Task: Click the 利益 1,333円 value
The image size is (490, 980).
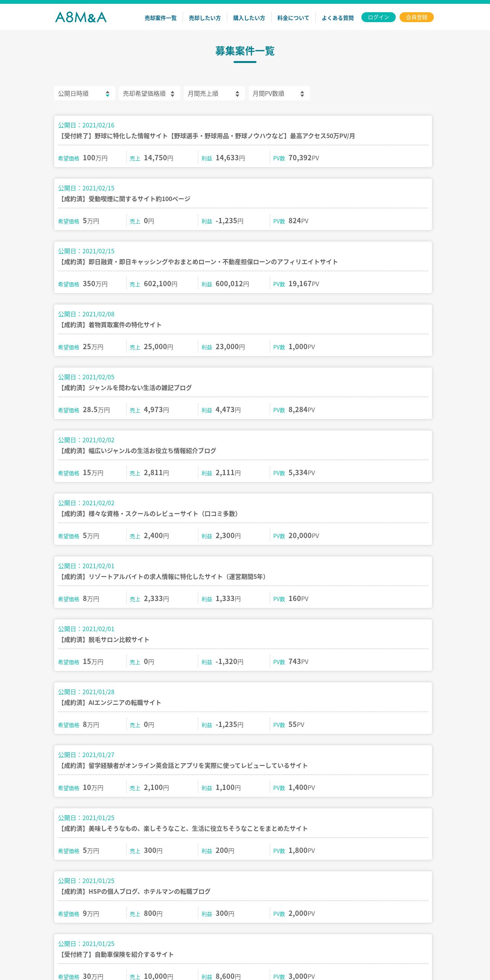Action: click(x=221, y=599)
